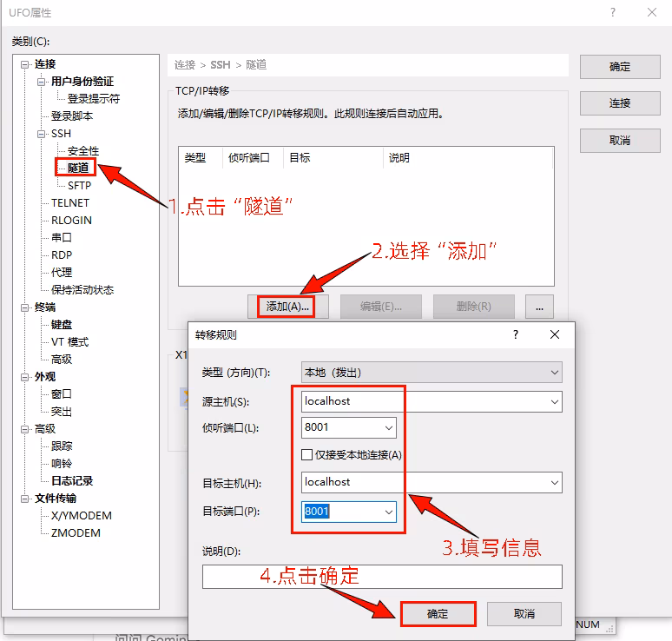Select 突出 under 外观

pyautogui.click(x=62, y=412)
